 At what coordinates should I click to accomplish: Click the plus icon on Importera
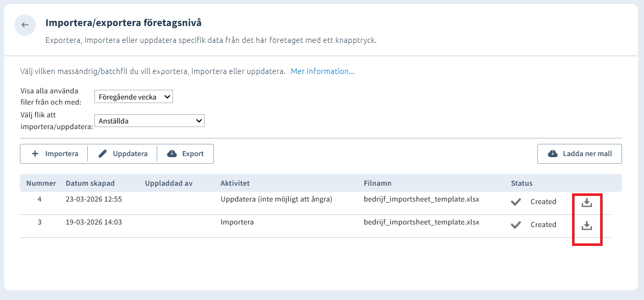pyautogui.click(x=35, y=154)
